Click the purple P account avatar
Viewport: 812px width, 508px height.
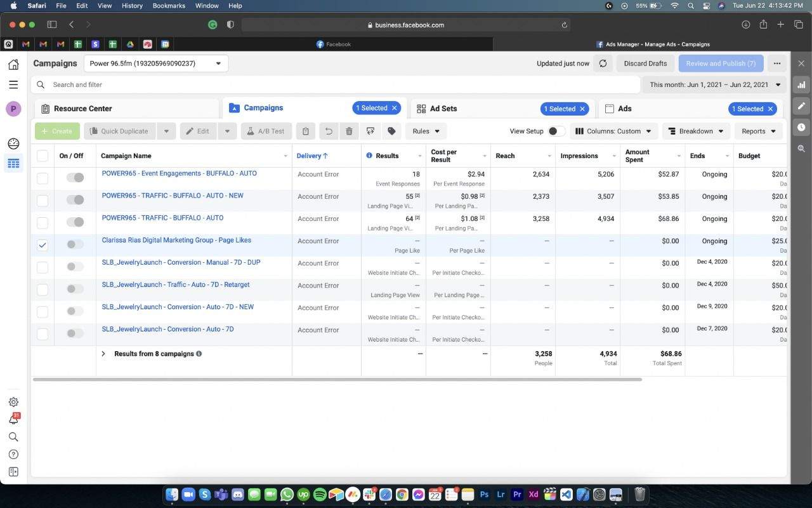[x=13, y=109]
